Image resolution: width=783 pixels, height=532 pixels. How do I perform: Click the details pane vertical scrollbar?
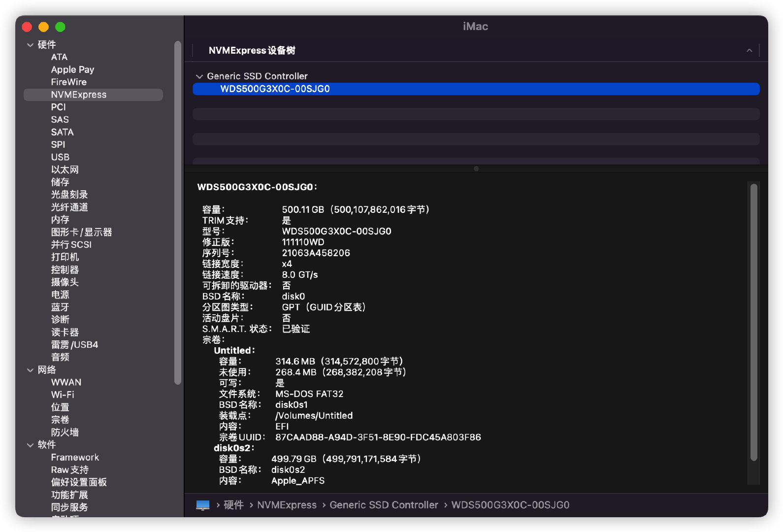(753, 323)
